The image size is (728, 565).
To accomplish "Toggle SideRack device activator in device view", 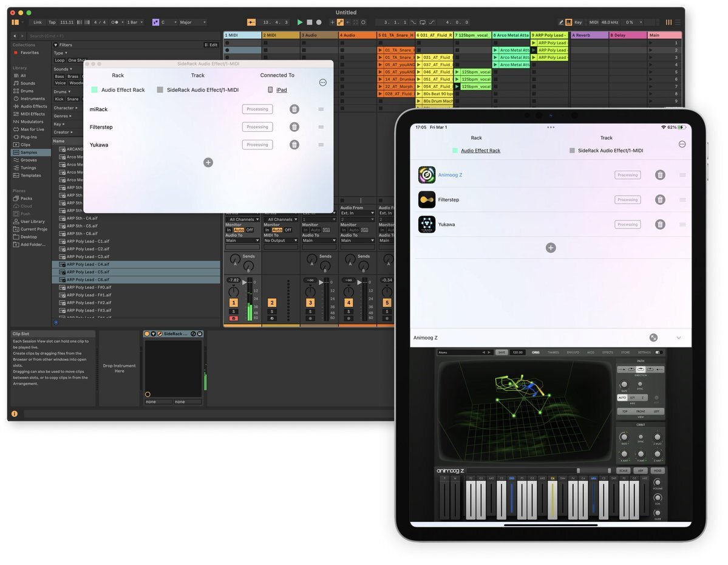I will point(147,334).
